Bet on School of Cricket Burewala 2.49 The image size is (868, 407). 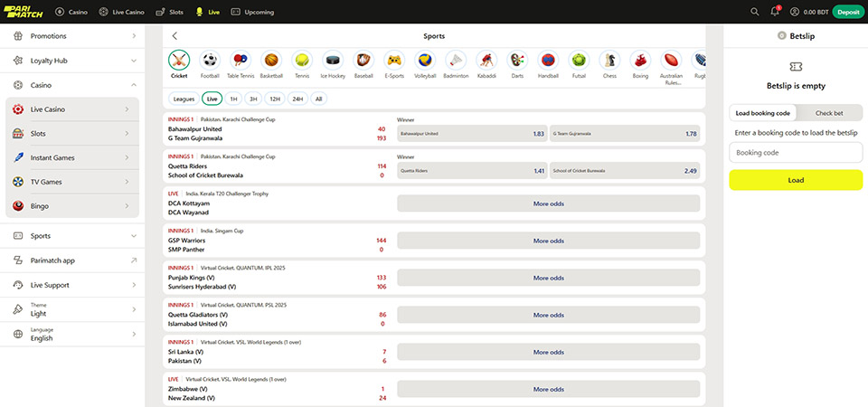(x=625, y=171)
